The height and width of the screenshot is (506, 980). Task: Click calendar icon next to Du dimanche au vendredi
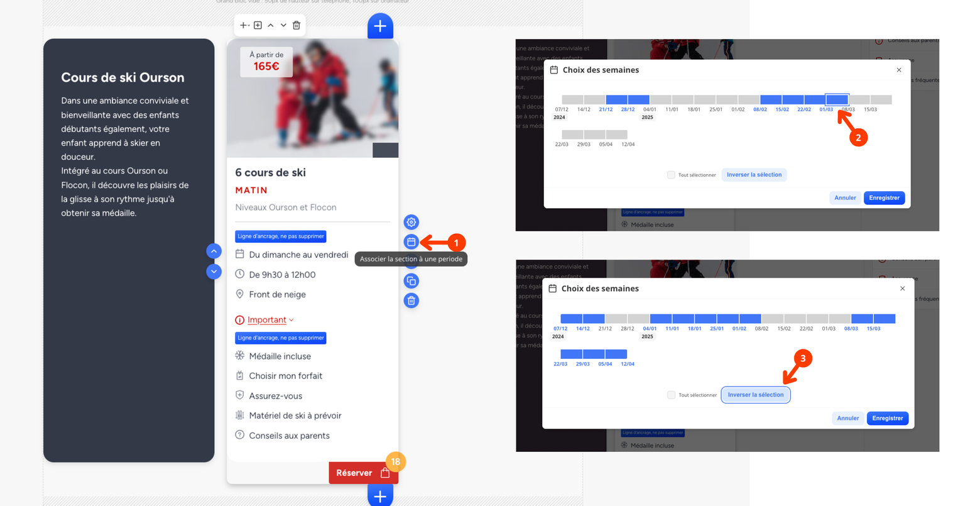[239, 254]
